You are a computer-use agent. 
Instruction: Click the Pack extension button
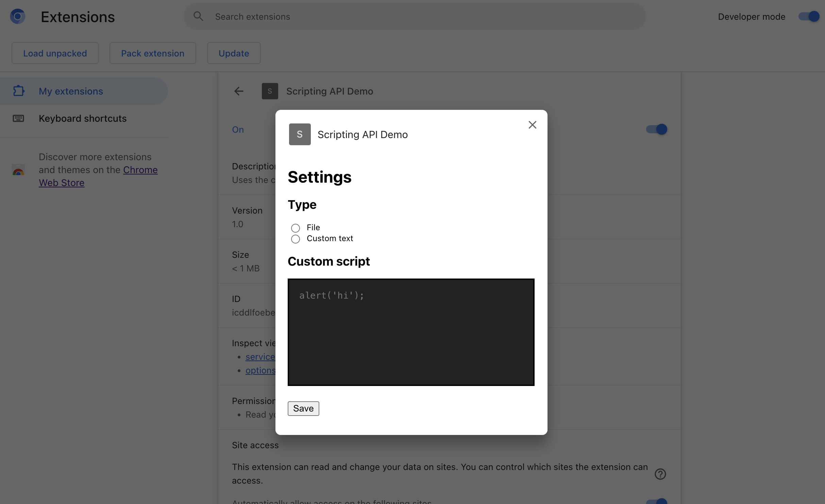[153, 52]
